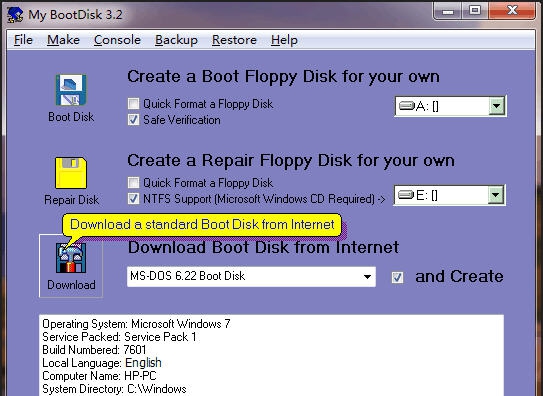Image resolution: width=543 pixels, height=396 pixels.
Task: Open the Make menu
Action: coord(63,40)
